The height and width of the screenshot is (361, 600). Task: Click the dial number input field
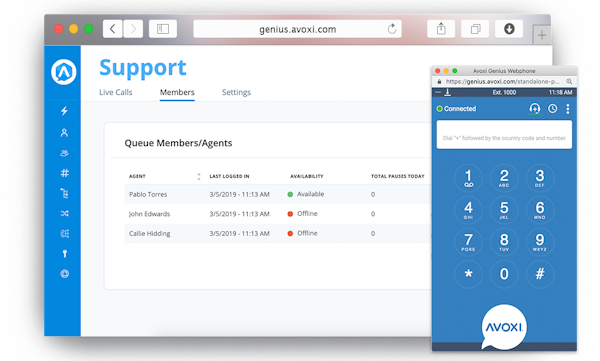pos(504,135)
